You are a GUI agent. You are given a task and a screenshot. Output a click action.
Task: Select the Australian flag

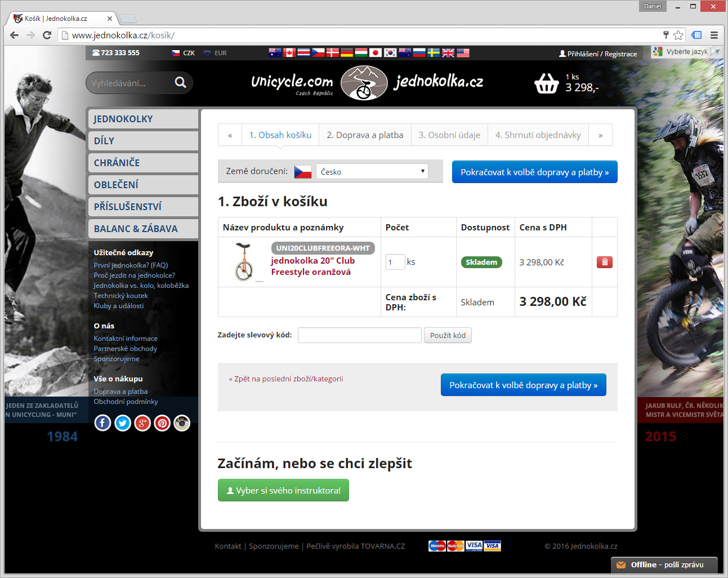[x=275, y=52]
